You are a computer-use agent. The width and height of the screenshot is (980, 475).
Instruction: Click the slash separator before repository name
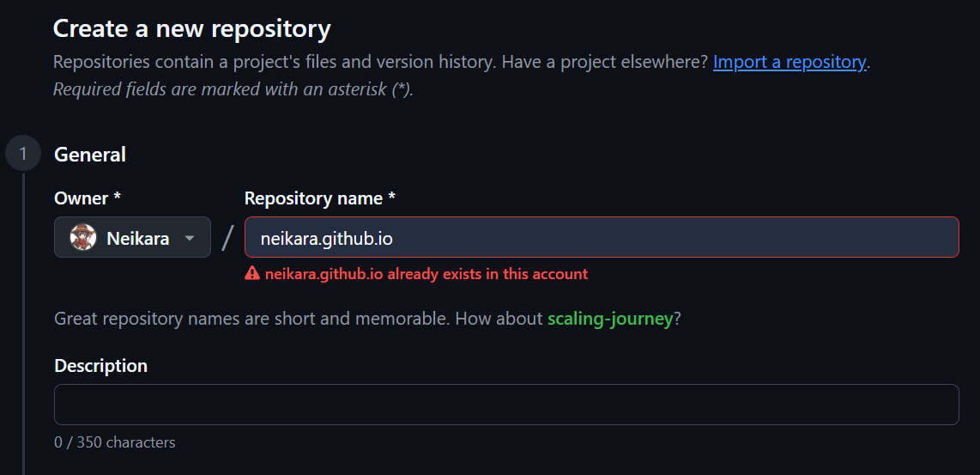click(227, 238)
